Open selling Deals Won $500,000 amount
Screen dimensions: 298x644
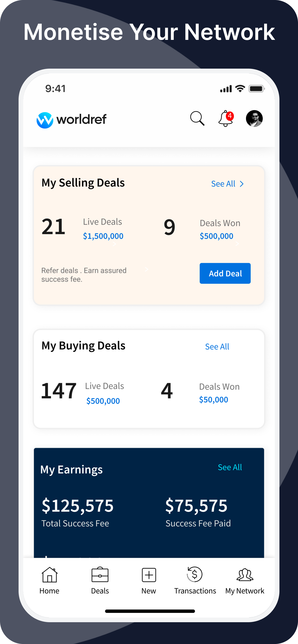(x=217, y=236)
